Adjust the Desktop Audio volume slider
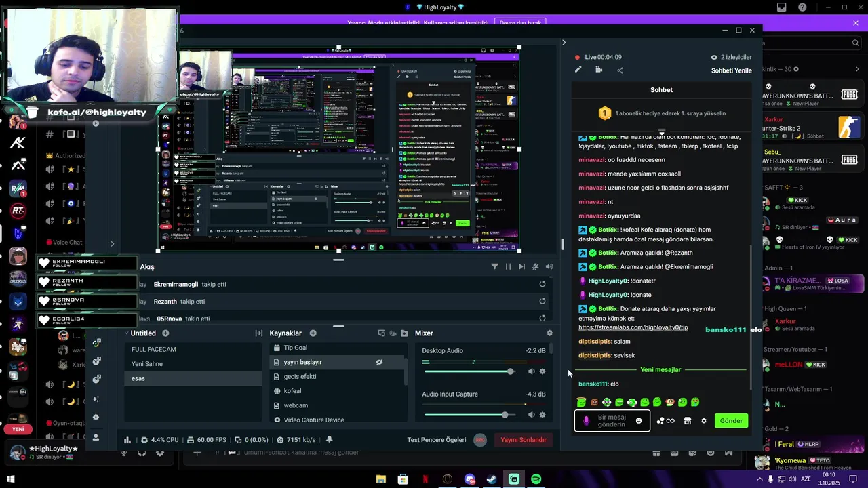Screen dimensions: 868x488 coord(469,371)
